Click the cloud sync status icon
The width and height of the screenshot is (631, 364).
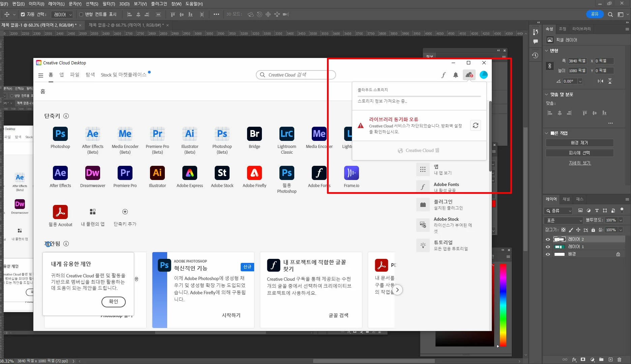point(469,75)
